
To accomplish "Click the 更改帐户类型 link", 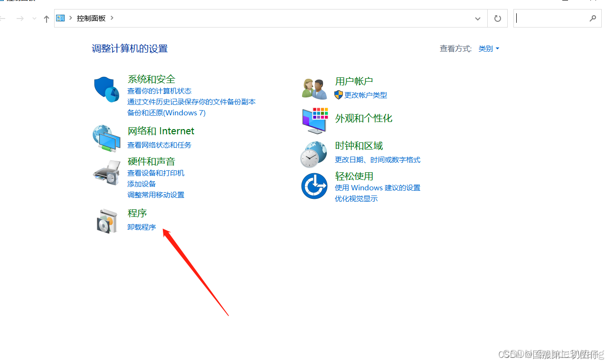I will (366, 95).
